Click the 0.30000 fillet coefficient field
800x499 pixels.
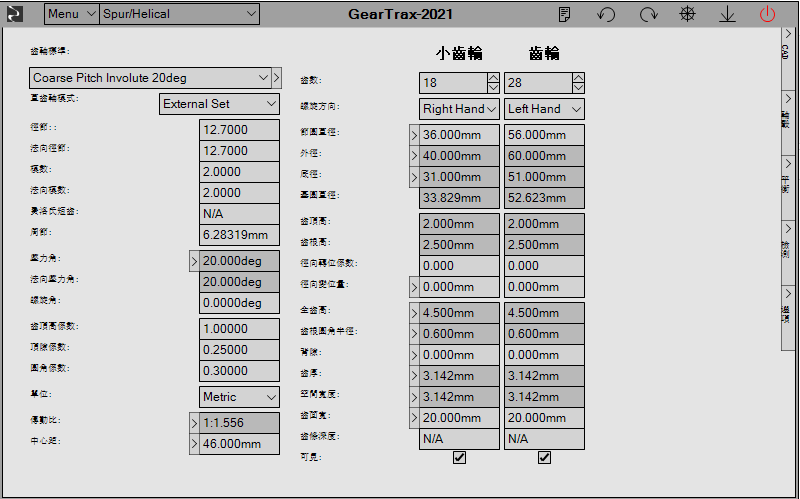point(239,371)
